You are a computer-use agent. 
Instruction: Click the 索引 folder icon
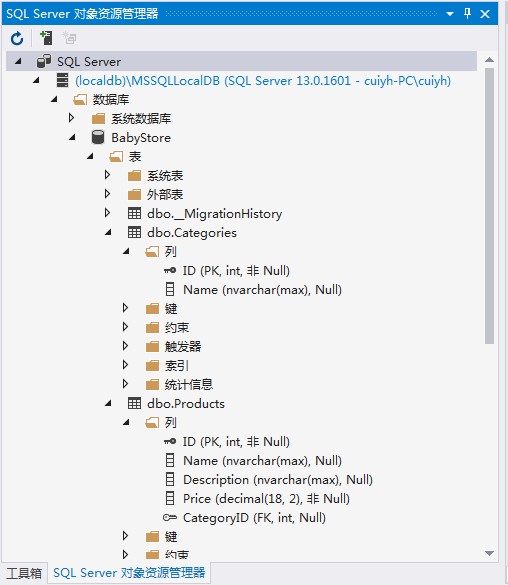click(152, 365)
